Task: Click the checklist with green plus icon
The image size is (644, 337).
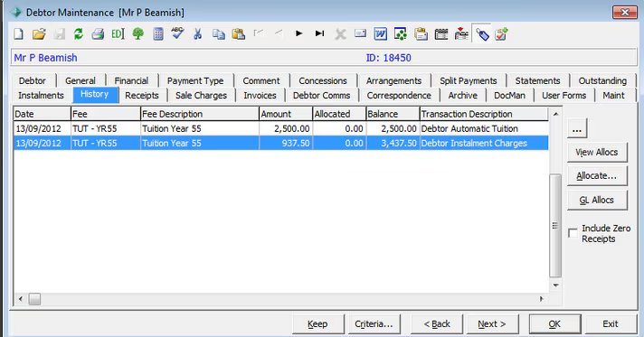Action: [501, 34]
